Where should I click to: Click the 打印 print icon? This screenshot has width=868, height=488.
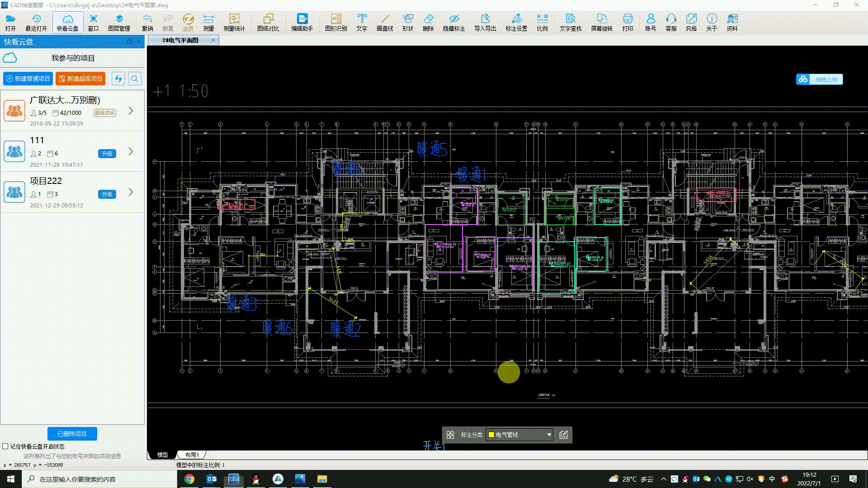click(x=627, y=22)
